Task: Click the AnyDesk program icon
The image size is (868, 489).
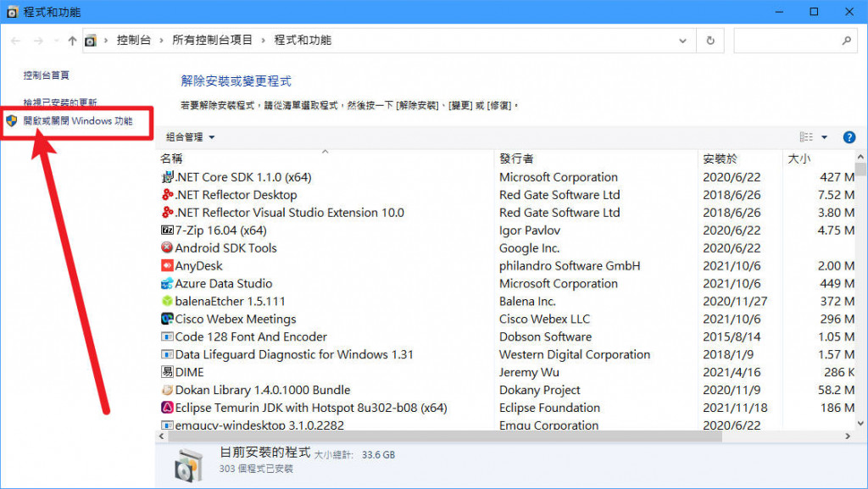Action: pyautogui.click(x=167, y=265)
